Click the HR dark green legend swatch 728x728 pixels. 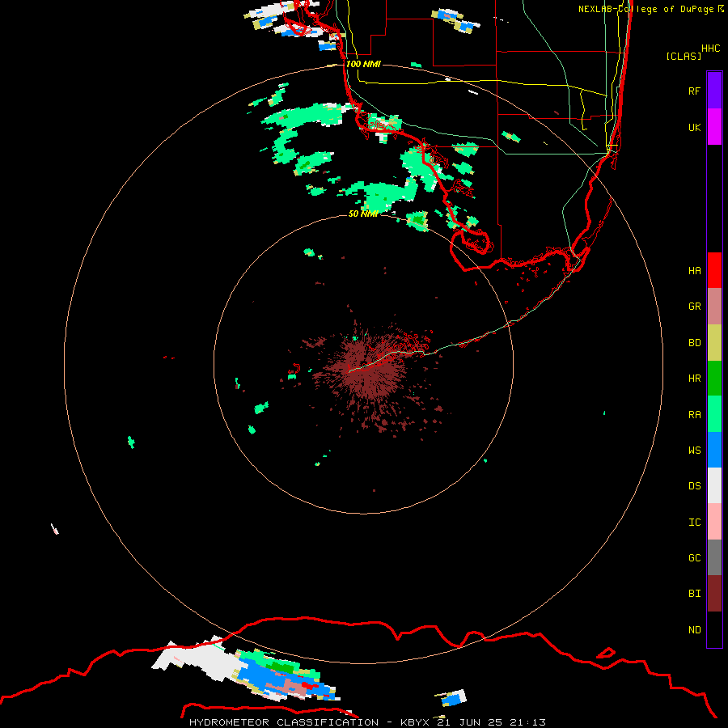pyautogui.click(x=714, y=379)
